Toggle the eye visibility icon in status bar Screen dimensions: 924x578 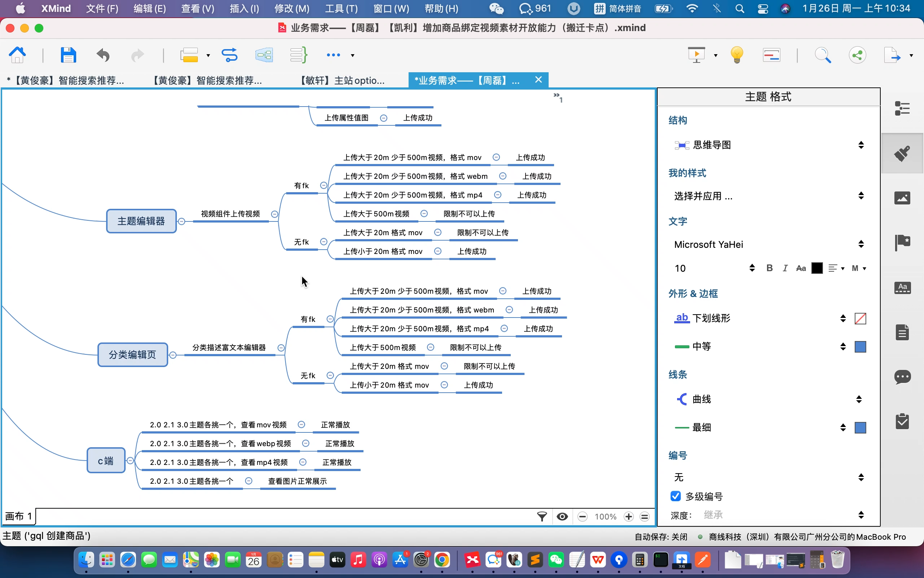(x=562, y=517)
